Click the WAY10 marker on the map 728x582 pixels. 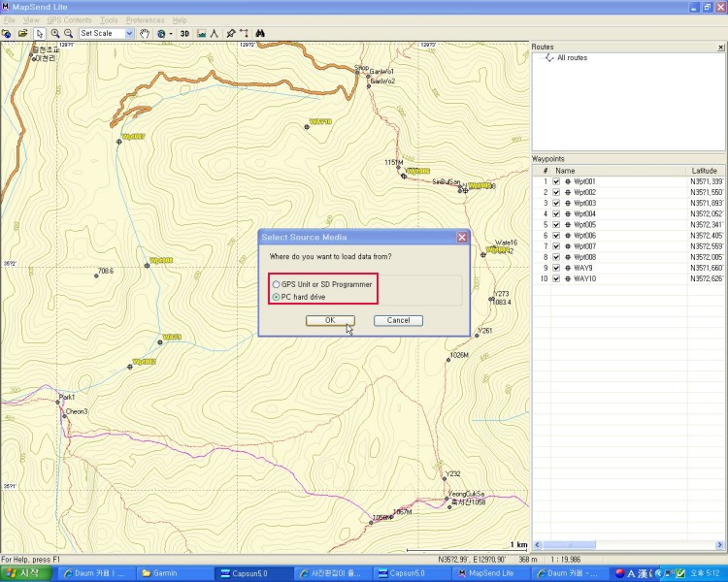(x=307, y=127)
